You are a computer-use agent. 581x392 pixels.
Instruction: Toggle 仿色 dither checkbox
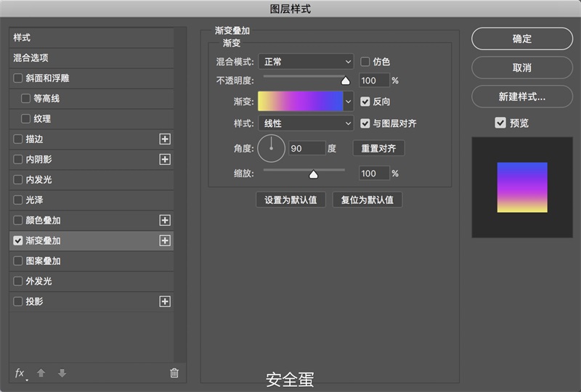click(x=365, y=62)
